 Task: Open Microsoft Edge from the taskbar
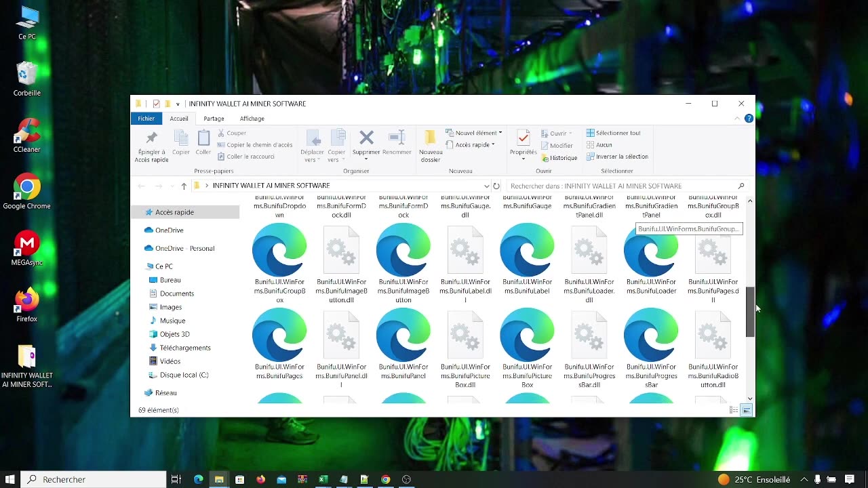coord(198,479)
